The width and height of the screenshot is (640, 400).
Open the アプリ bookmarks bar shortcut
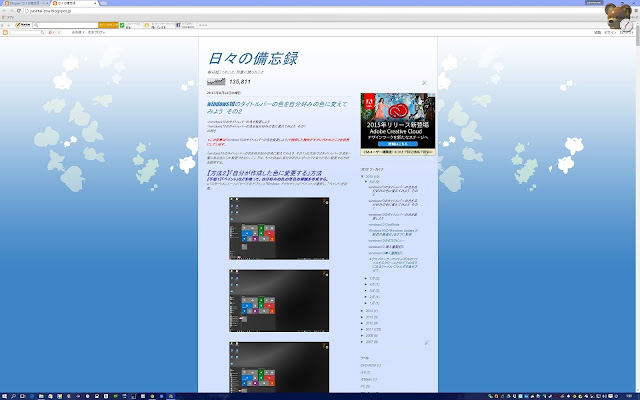point(8,18)
